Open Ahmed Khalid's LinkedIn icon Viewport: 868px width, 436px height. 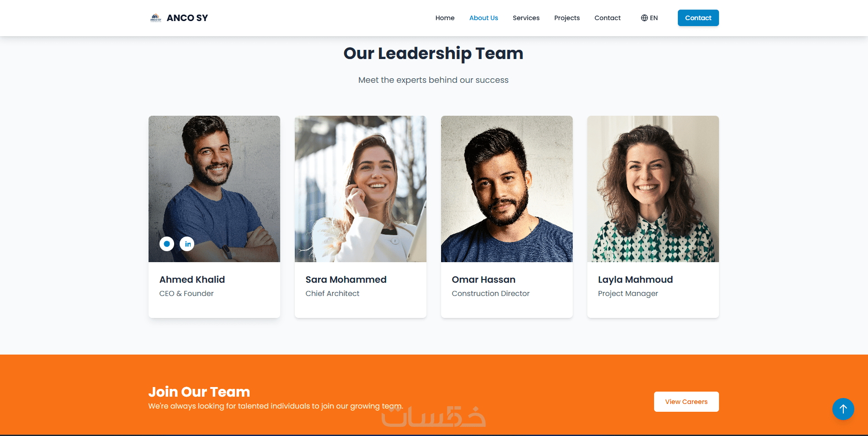pyautogui.click(x=187, y=244)
